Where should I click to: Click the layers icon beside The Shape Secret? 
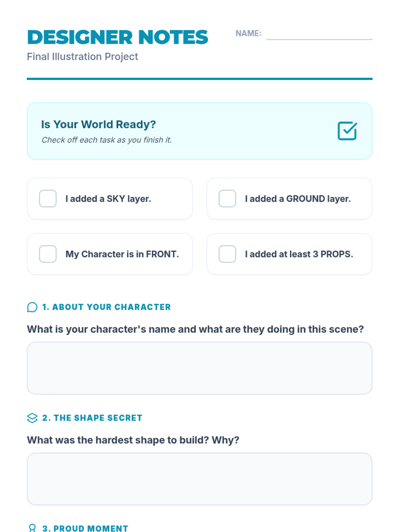pos(32,418)
